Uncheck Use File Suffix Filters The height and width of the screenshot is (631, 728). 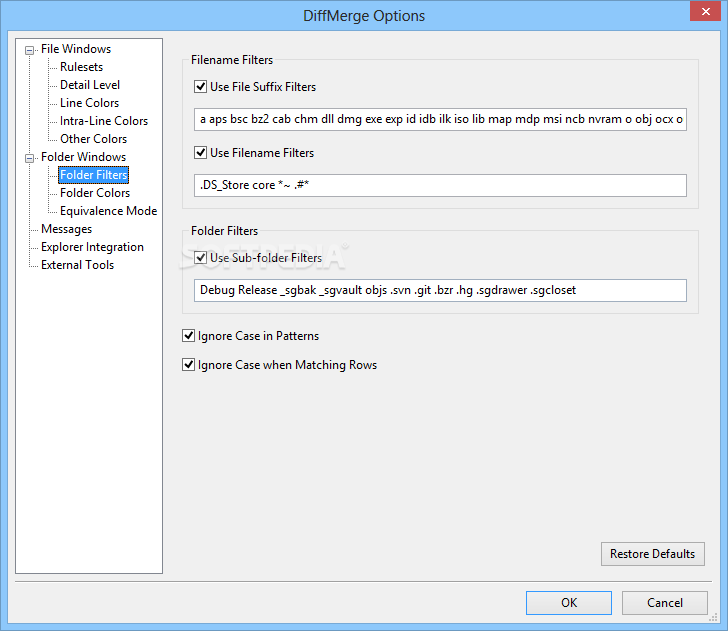201,87
